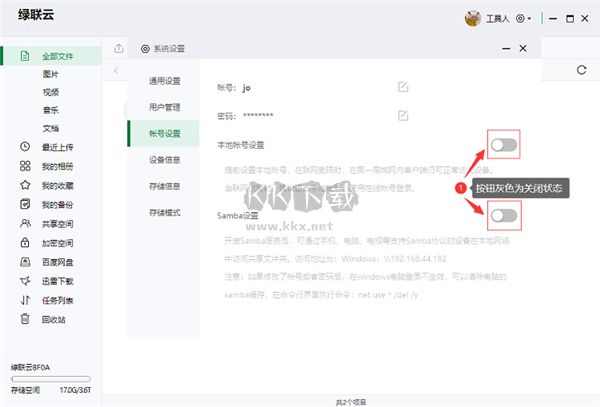This screenshot has height=407, width=600.
Task: Open 我的相册 grid icon
Action: click(x=25, y=166)
